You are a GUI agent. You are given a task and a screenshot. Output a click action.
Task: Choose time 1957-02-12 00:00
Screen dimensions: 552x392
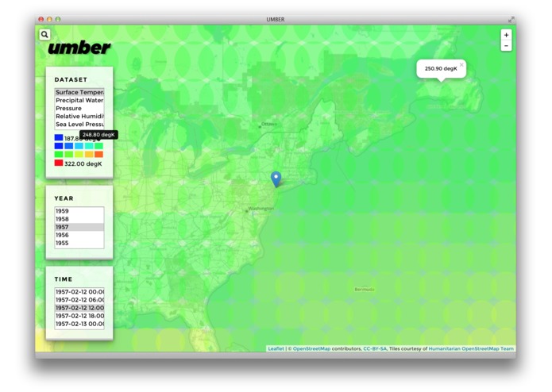click(x=79, y=292)
